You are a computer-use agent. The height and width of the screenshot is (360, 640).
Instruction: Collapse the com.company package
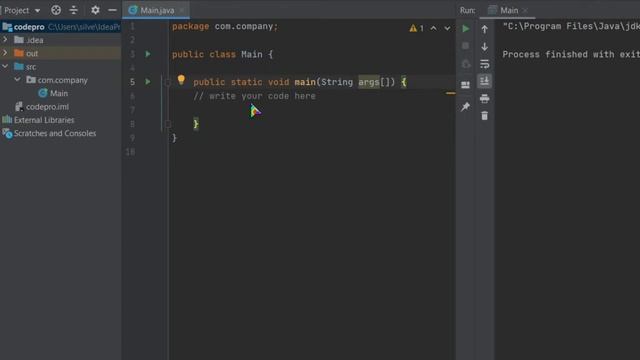pos(18,80)
